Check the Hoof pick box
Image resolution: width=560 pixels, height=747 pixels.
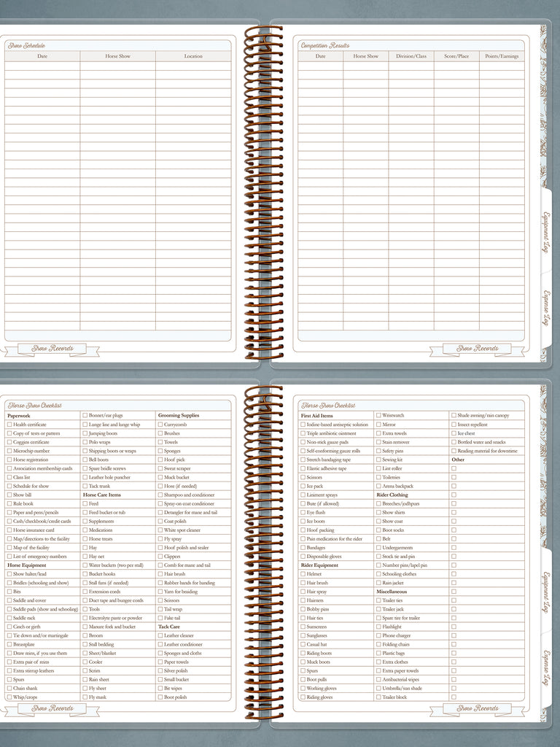tap(160, 460)
